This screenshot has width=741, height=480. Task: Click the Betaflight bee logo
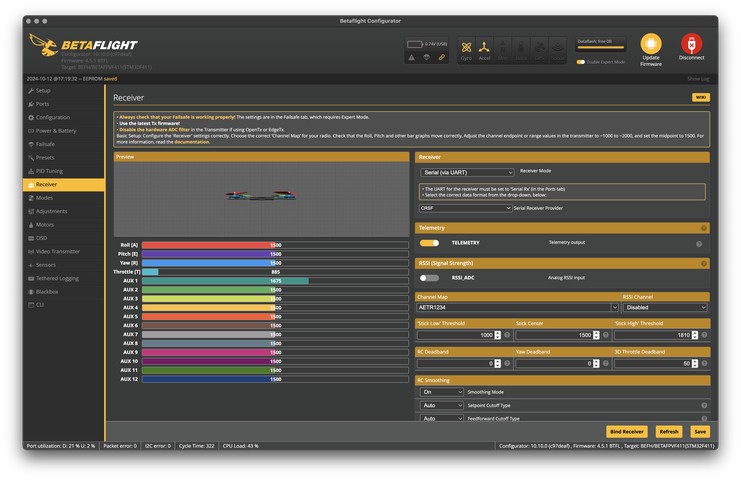(43, 45)
